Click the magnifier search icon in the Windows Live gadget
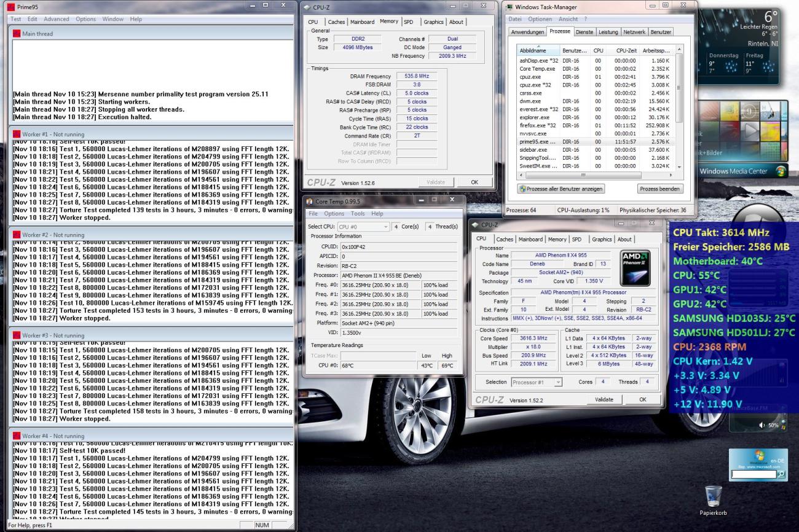 781,474
